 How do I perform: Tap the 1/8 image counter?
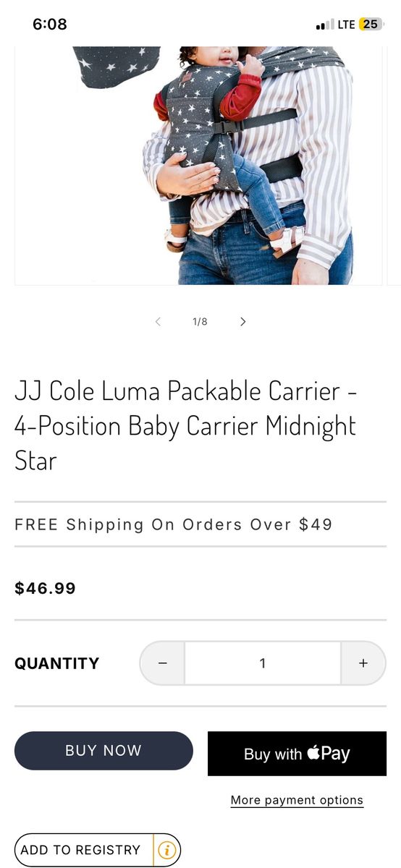(x=200, y=321)
